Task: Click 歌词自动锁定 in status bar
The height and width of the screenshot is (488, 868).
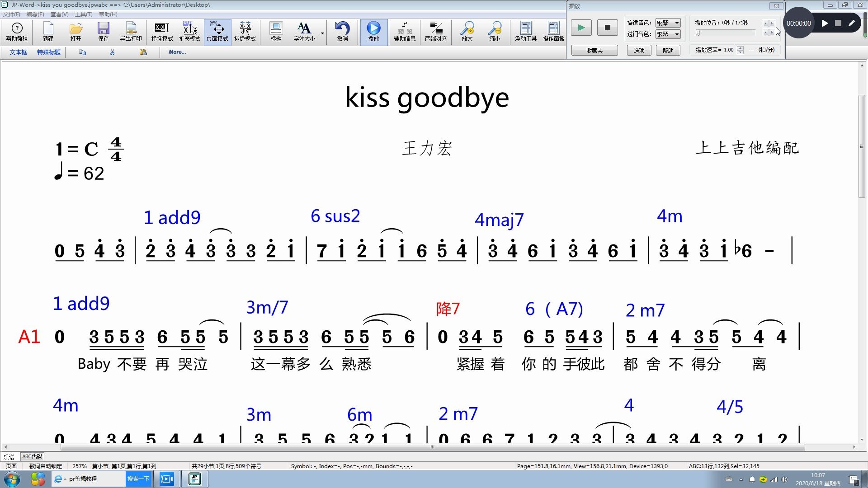Action: tap(46, 466)
